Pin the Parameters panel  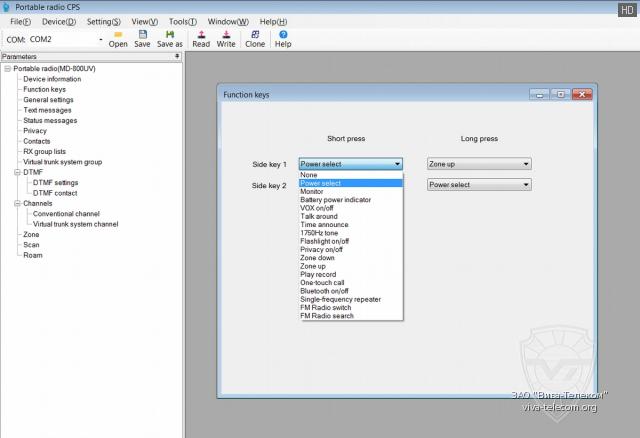[177, 56]
